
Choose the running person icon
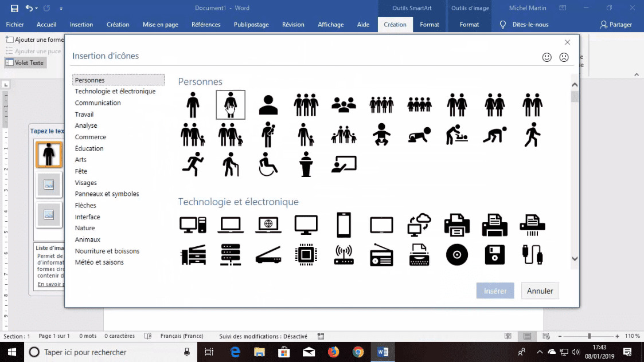tap(193, 164)
